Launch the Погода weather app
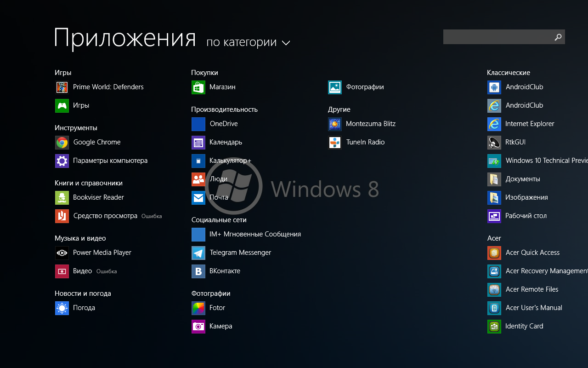Viewport: 588px width, 368px height. pos(84,308)
